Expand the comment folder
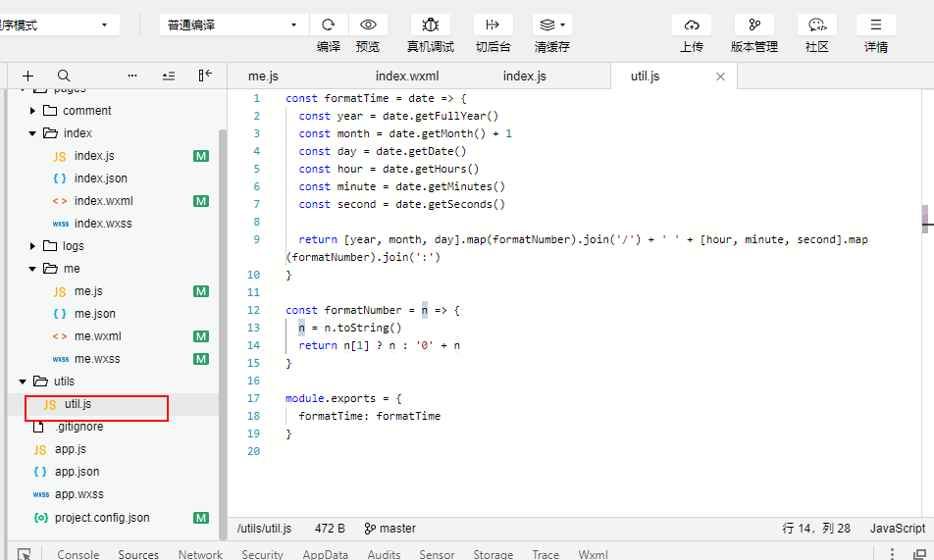 [x=32, y=111]
